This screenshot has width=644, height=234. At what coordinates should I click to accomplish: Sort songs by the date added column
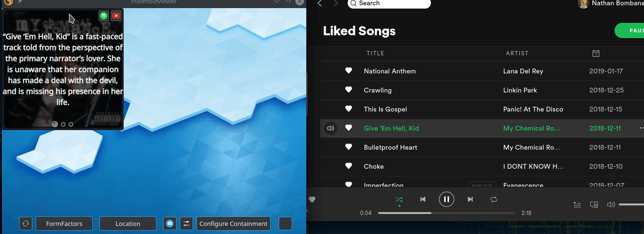596,53
